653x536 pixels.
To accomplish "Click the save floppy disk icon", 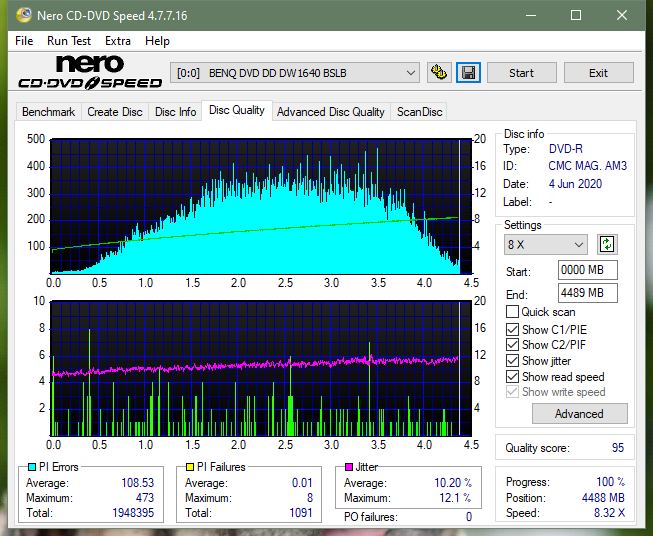I will 468,73.
